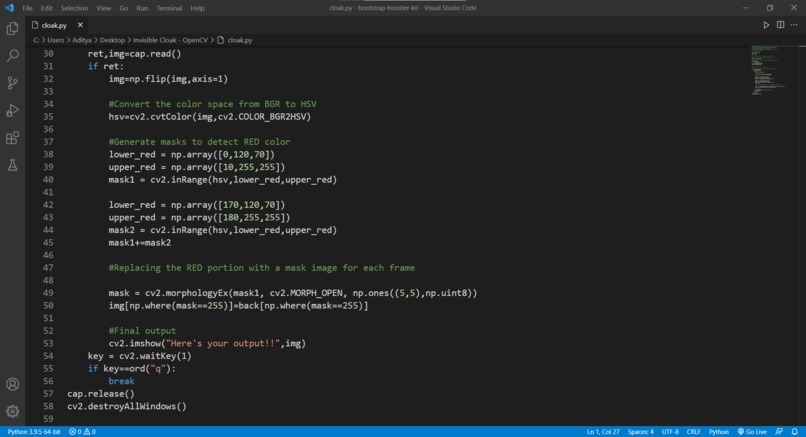
Task: Select Python 3.9.5 64-bit interpreter
Action: click(x=34, y=431)
